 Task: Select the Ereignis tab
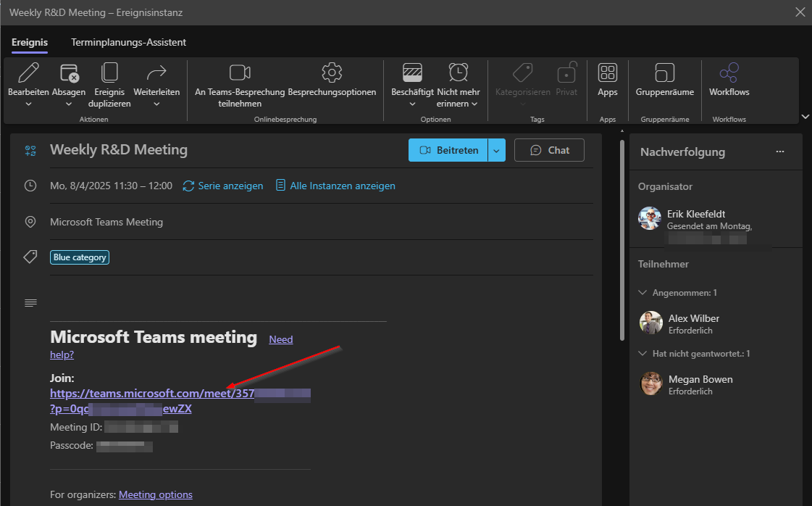pyautogui.click(x=30, y=42)
